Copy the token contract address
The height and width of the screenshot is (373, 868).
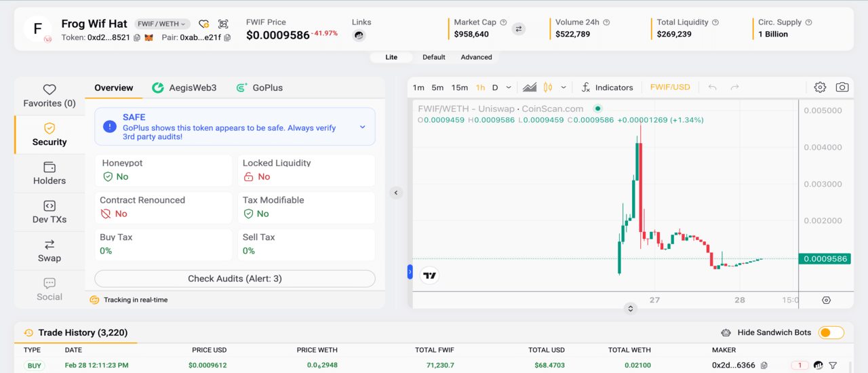point(137,38)
